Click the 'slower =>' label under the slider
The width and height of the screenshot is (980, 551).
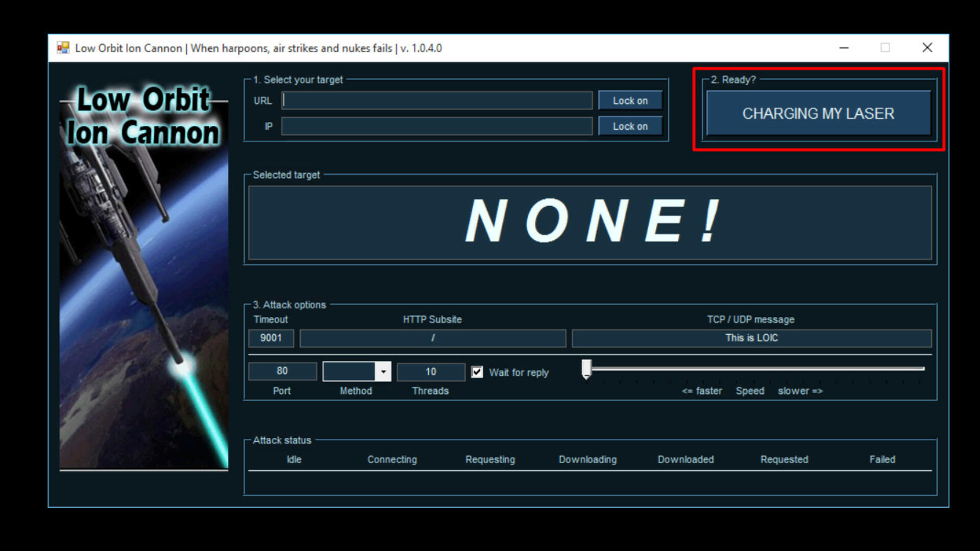click(x=800, y=391)
